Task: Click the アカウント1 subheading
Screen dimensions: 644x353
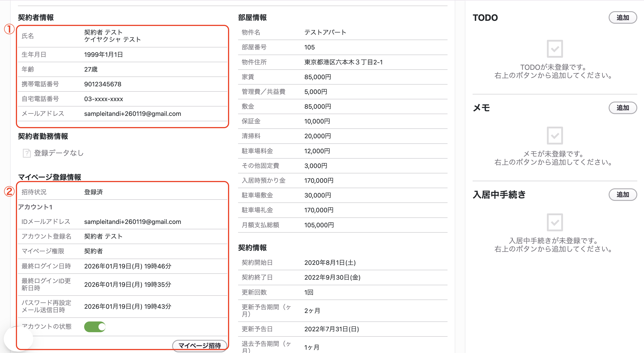Action: click(x=35, y=207)
